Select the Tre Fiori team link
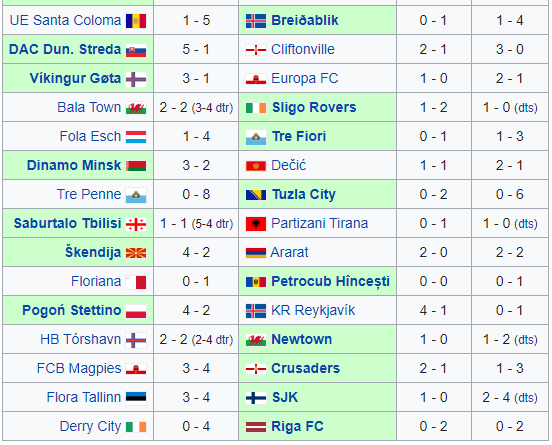Screen dimensions: 552x445 [299, 136]
